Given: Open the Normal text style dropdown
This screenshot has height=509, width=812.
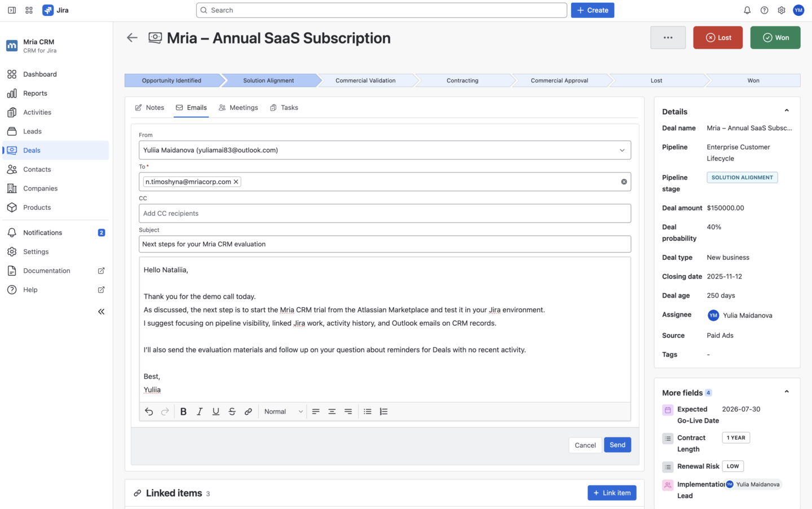Looking at the screenshot, I should tap(284, 411).
